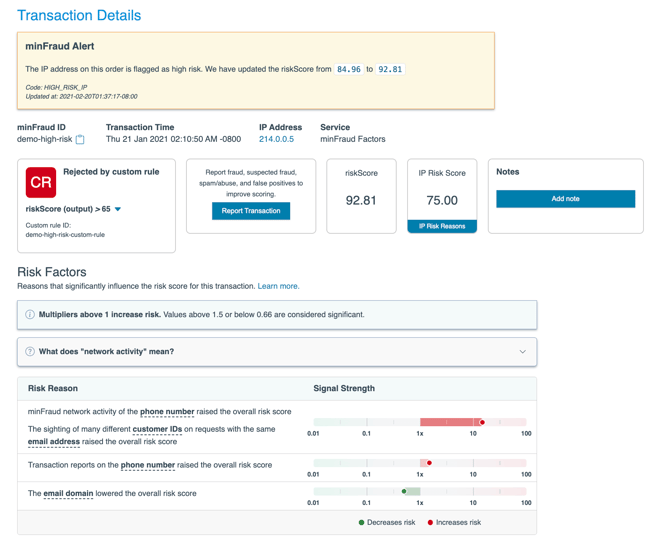
Task: Click the red marker on Transaction reports signal bar
Action: coord(429,463)
